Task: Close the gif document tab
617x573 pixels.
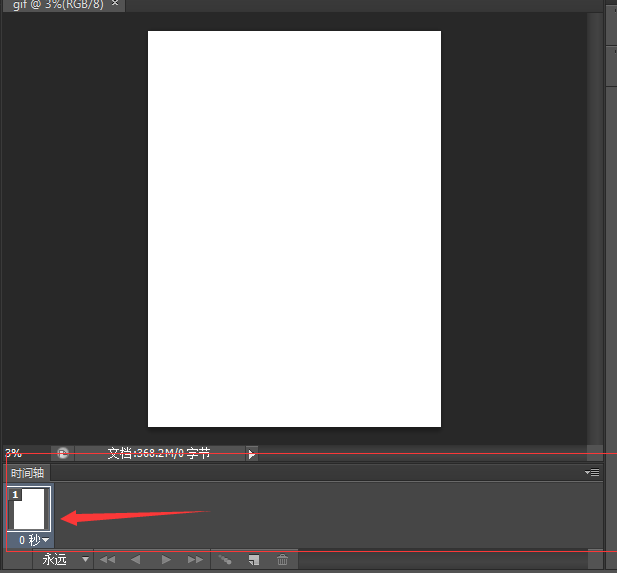Action: coord(115,4)
